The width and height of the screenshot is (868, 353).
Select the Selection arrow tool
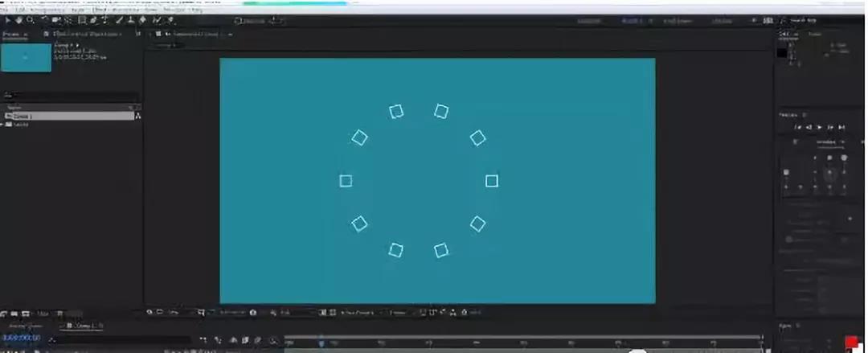(7, 20)
